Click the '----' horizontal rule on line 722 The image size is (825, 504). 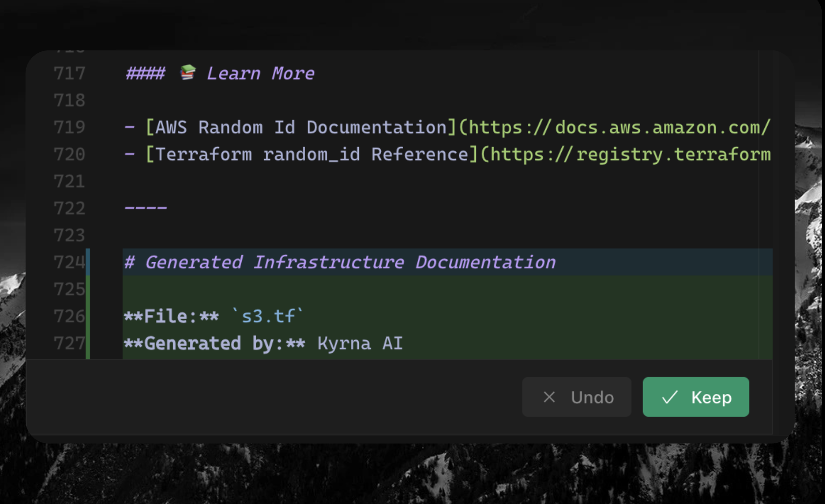click(x=146, y=208)
